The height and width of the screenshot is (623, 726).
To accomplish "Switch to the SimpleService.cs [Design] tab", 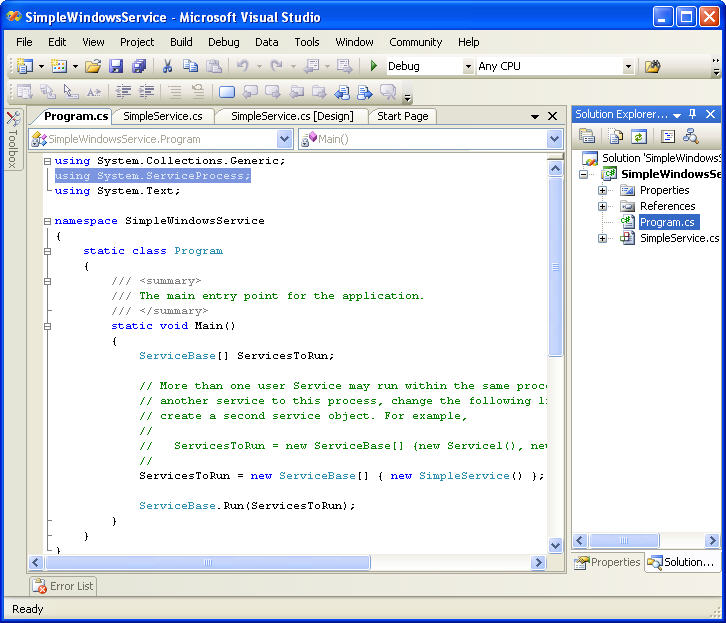I will coord(292,116).
